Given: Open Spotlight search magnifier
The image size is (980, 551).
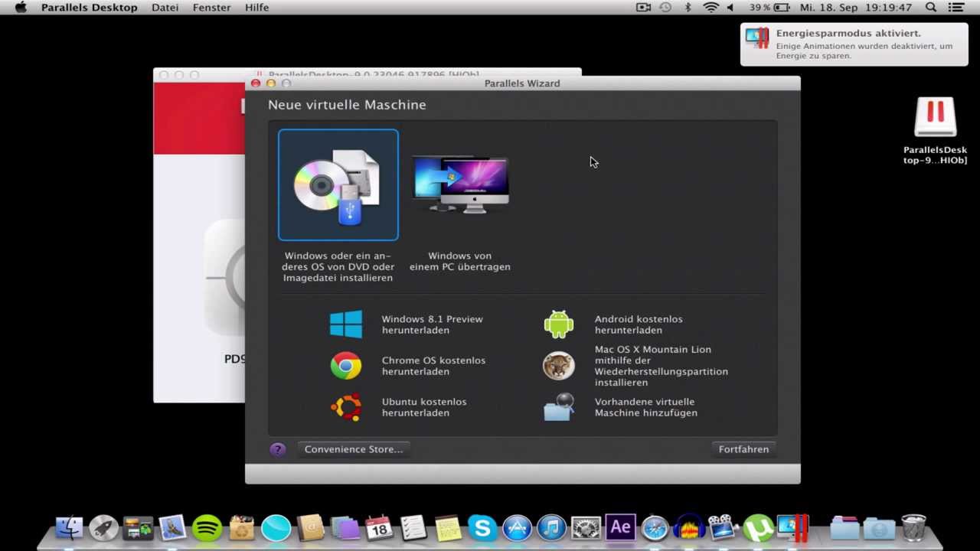Looking at the screenshot, I should tap(931, 8).
